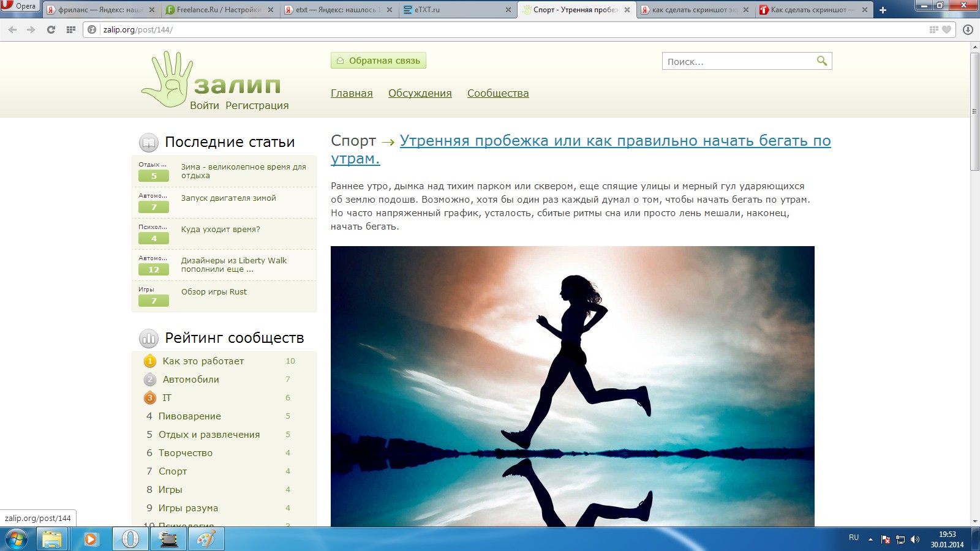Open the volume control in system tray

tap(915, 539)
